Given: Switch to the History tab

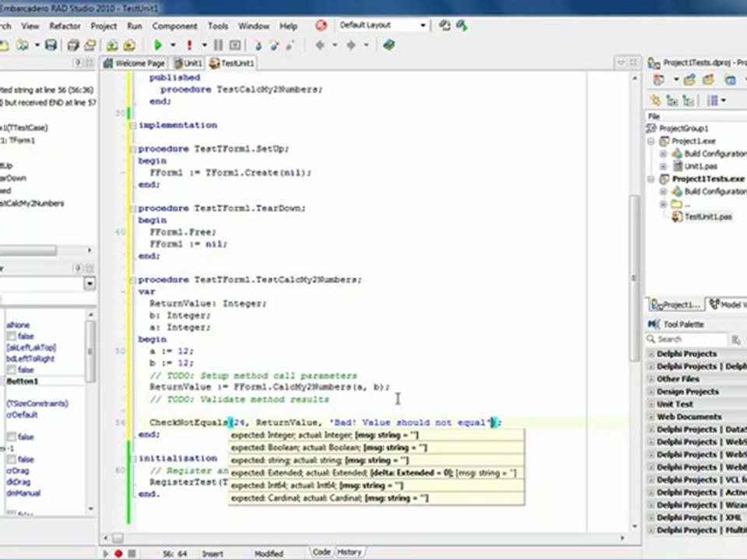Looking at the screenshot, I should pos(349,552).
